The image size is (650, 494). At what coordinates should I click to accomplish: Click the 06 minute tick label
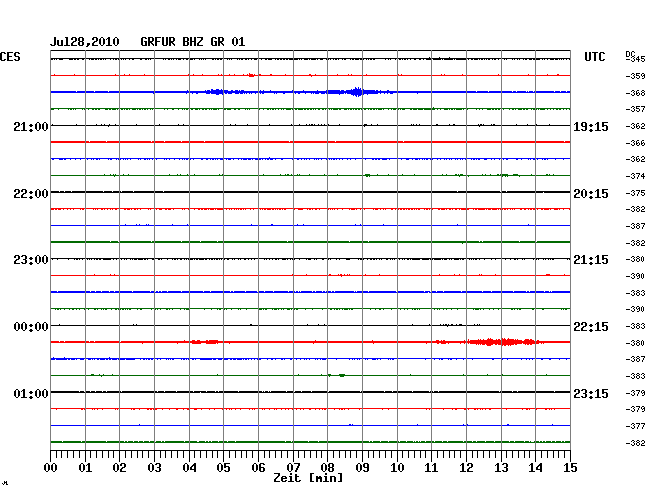pos(258,467)
